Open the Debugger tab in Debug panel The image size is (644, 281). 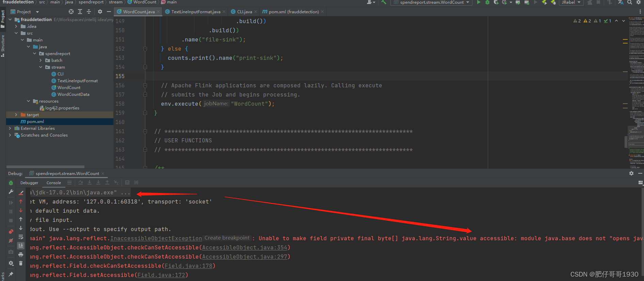(x=29, y=183)
